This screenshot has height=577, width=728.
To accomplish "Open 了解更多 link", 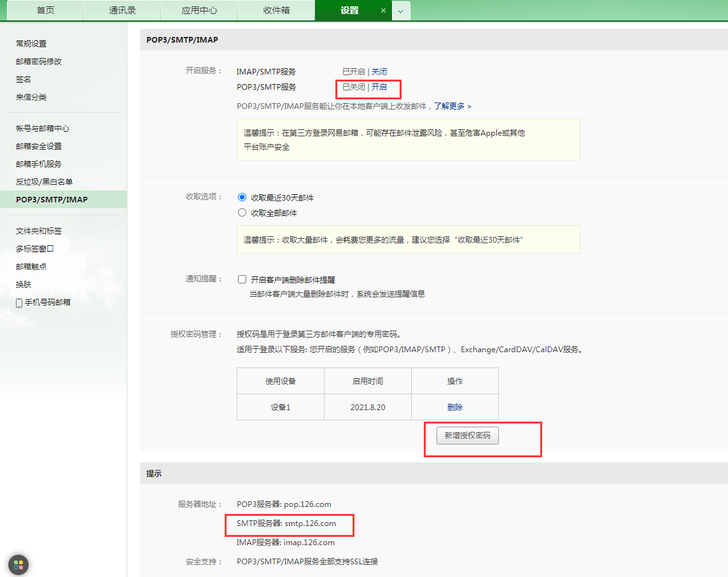I will click(452, 106).
